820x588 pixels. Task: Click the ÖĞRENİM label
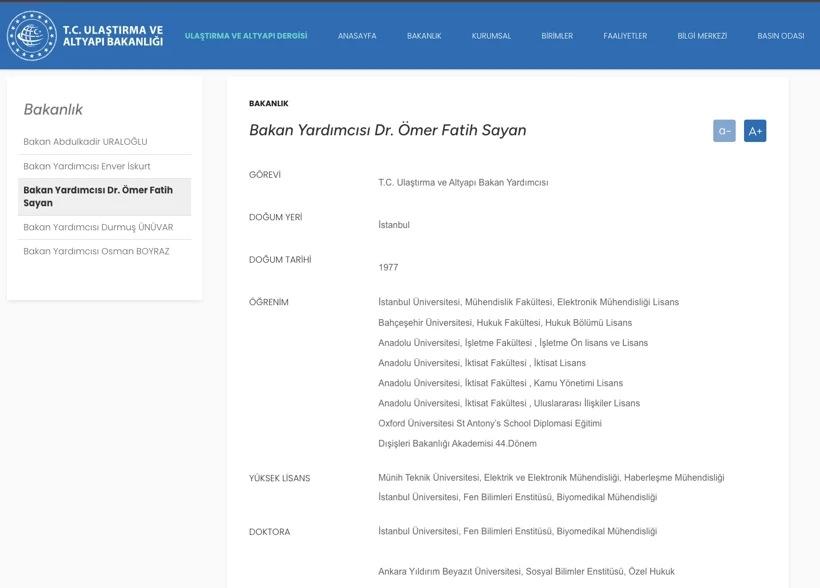click(269, 302)
